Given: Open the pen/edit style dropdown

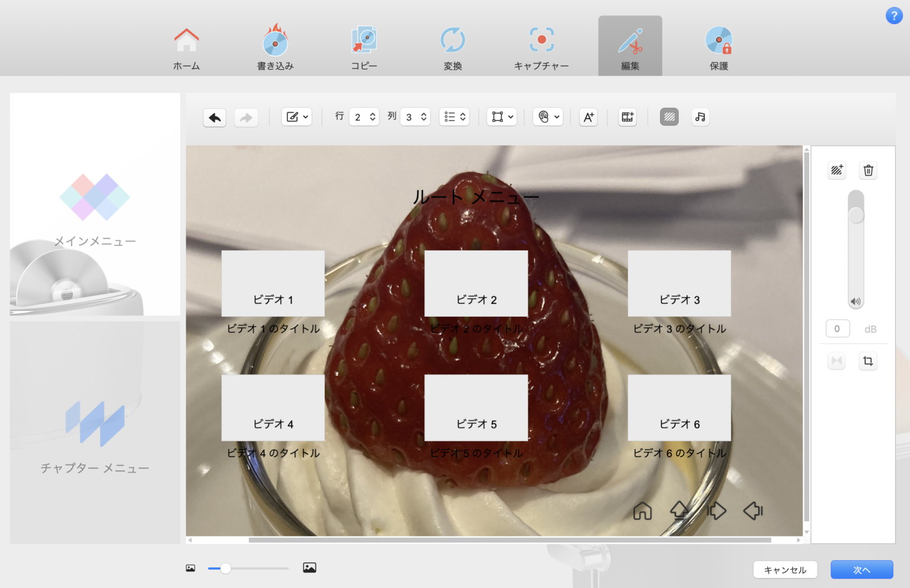Looking at the screenshot, I should pyautogui.click(x=296, y=117).
